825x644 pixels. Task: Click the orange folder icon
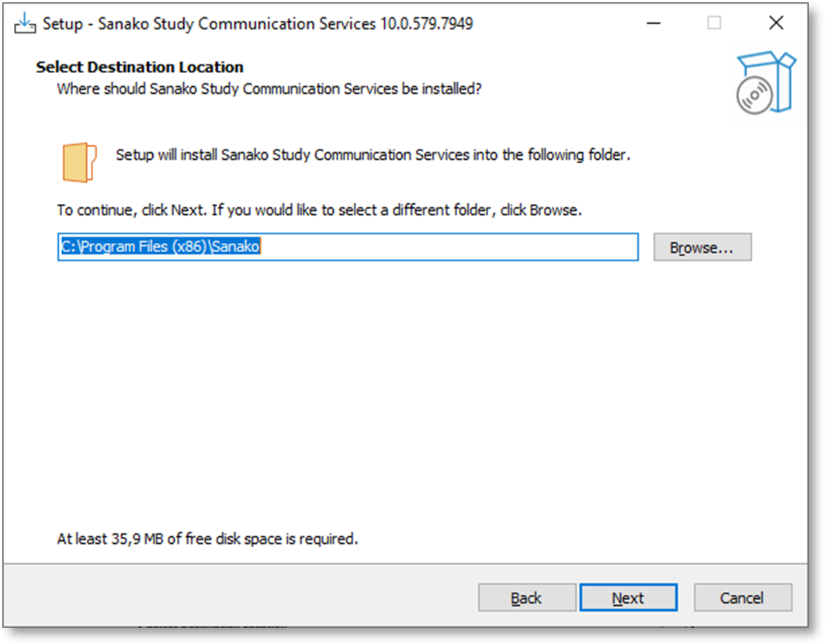(79, 162)
